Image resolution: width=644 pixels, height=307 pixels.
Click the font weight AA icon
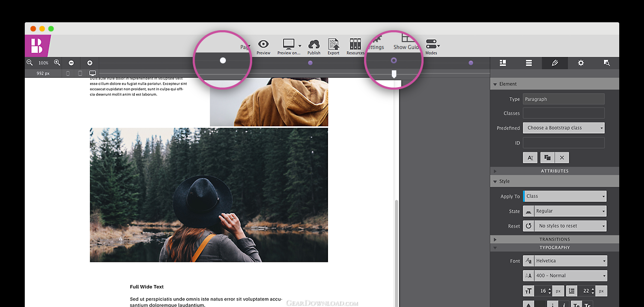[x=529, y=276]
